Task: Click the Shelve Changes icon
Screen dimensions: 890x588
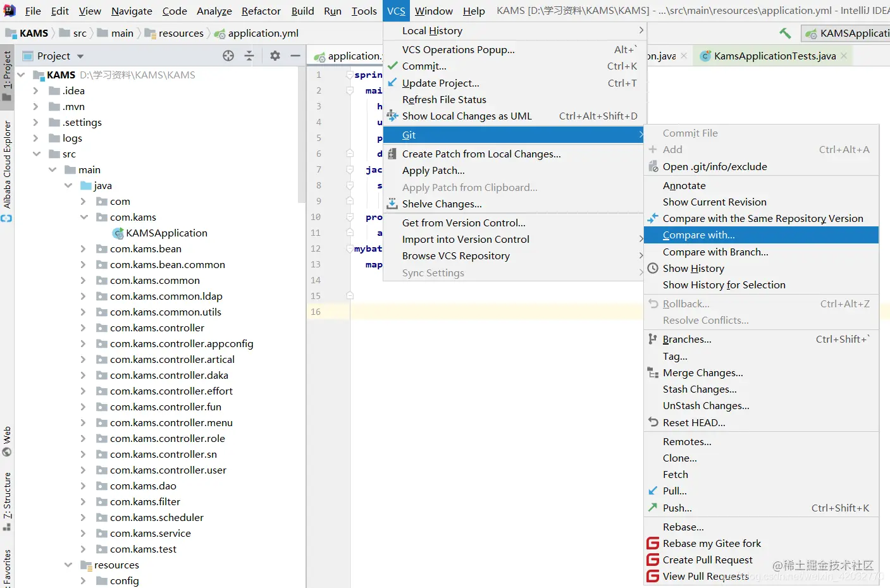Action: tap(393, 204)
